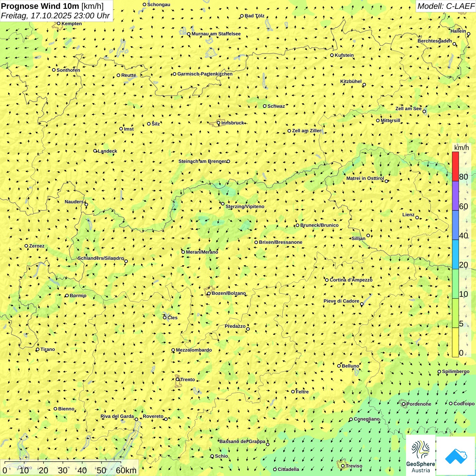Click the cyan 20 km/h legend color
This screenshot has height=476, width=476.
(x=455, y=255)
